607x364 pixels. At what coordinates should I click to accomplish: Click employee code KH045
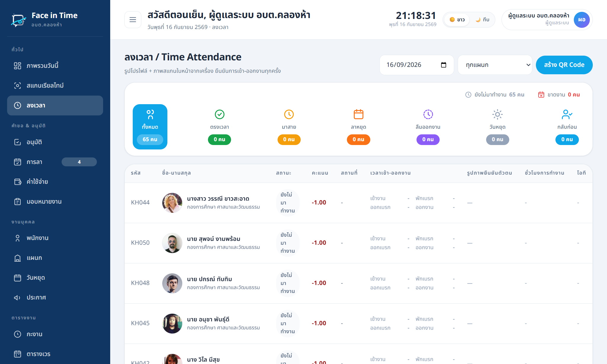140,323
